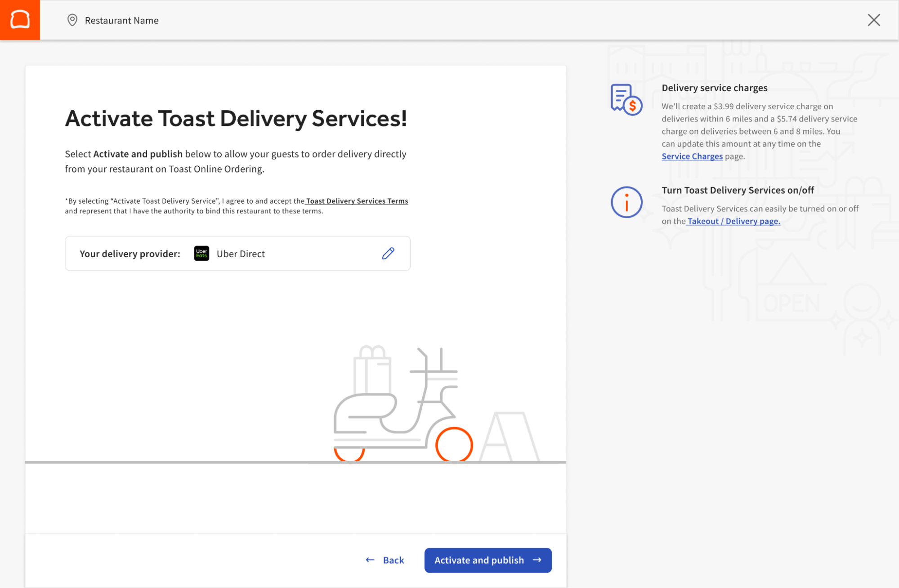This screenshot has width=899, height=588.
Task: Select the Restaurant Name label
Action: pyautogui.click(x=122, y=20)
